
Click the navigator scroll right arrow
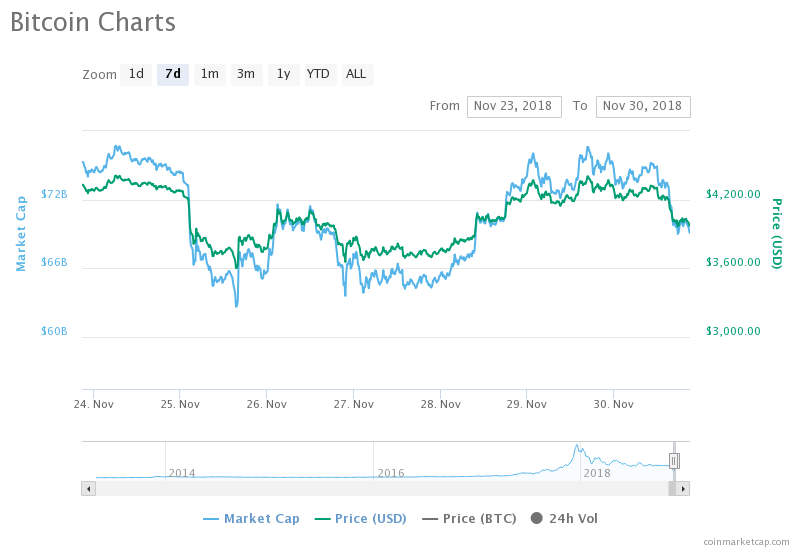(683, 489)
